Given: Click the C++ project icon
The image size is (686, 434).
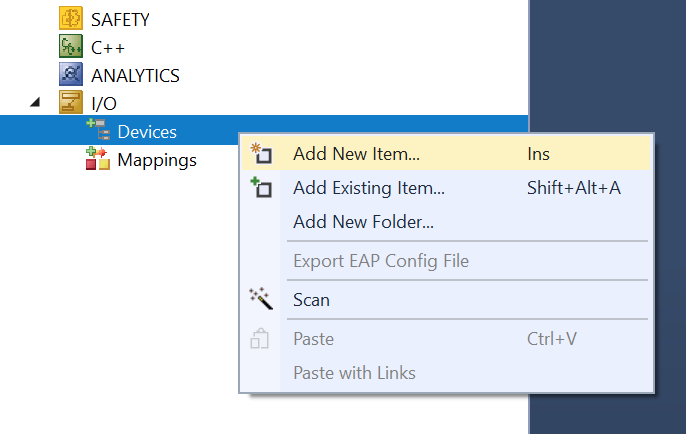Looking at the screenshot, I should (70, 46).
